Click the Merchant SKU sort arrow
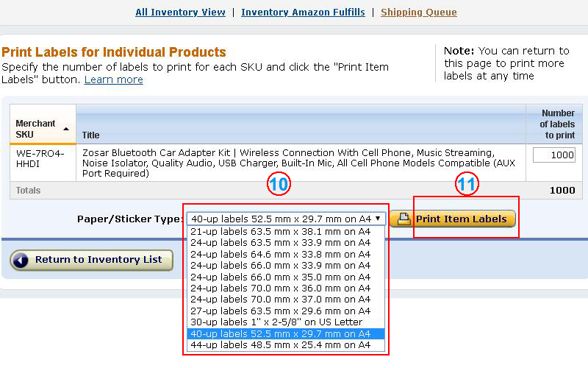The image size is (588, 368). point(66,129)
